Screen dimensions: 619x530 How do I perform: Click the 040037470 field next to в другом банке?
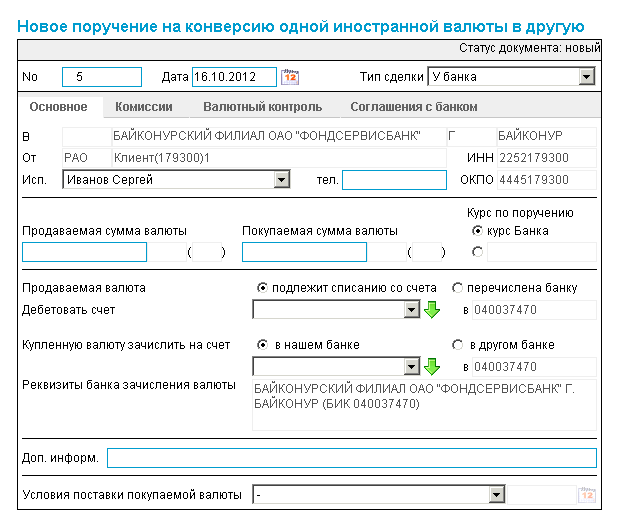tap(534, 367)
